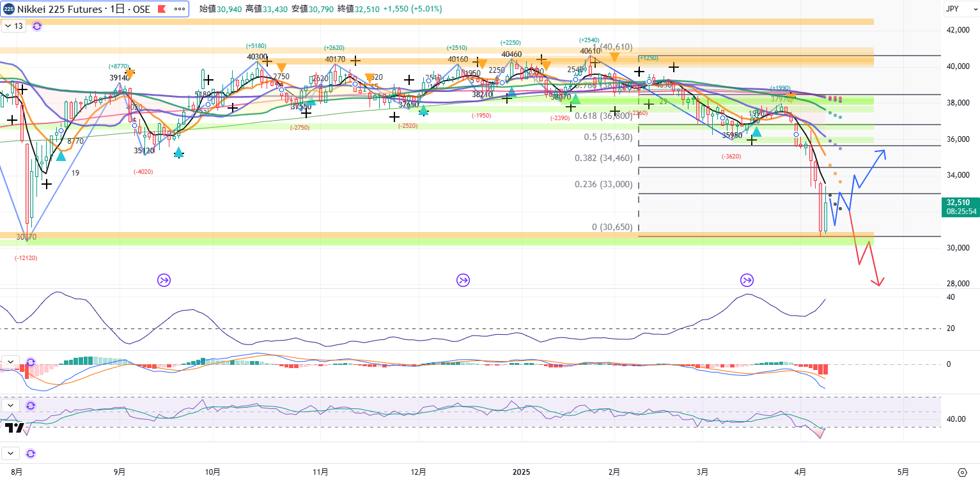Click the red flag icon beside OSE

click(x=161, y=10)
